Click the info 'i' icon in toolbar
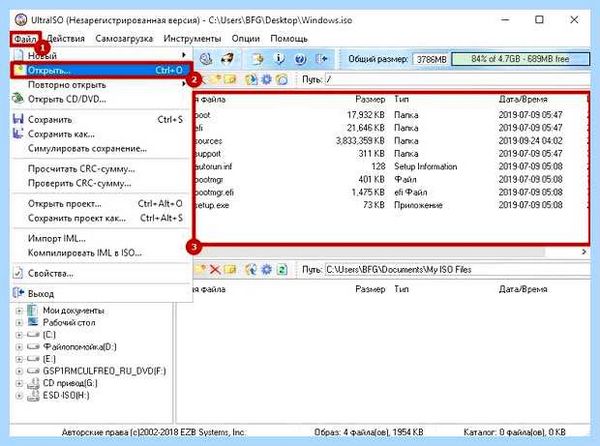The width and height of the screenshot is (600, 446). [x=280, y=59]
